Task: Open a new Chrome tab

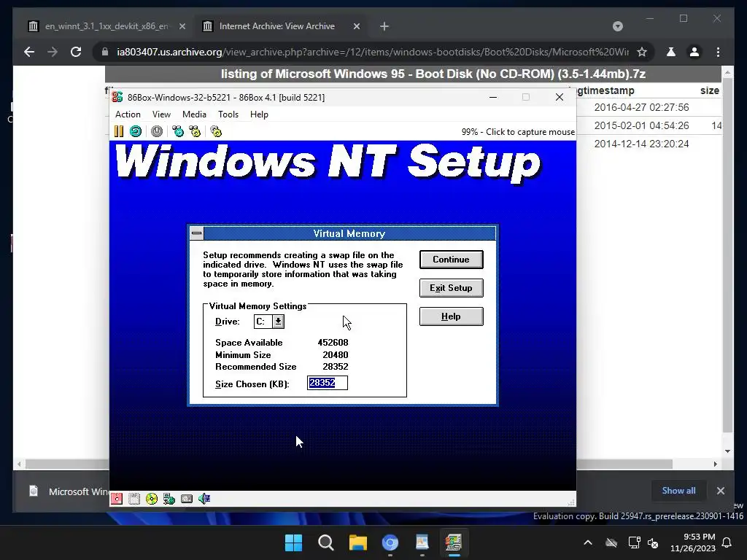Action: point(384,26)
